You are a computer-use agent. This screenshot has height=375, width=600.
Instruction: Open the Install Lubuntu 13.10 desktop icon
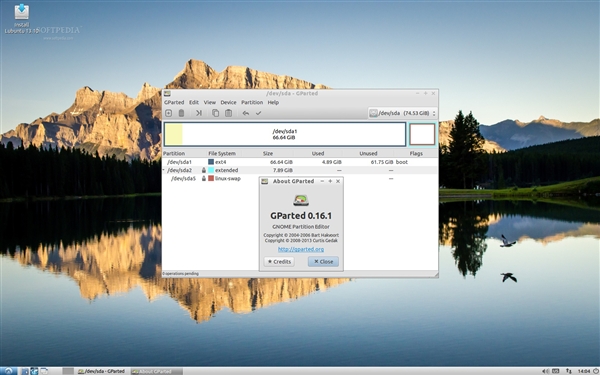(x=21, y=18)
